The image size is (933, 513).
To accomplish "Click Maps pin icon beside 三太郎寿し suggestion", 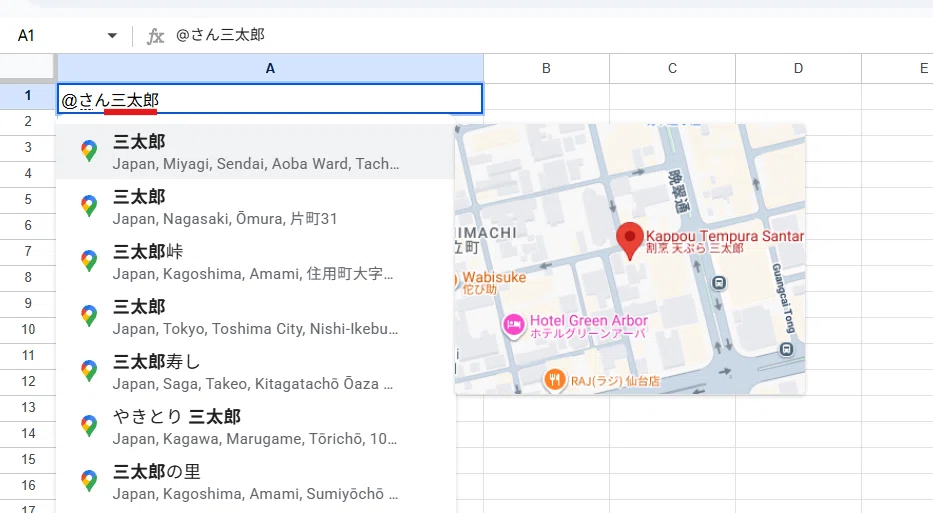I will coord(89,371).
